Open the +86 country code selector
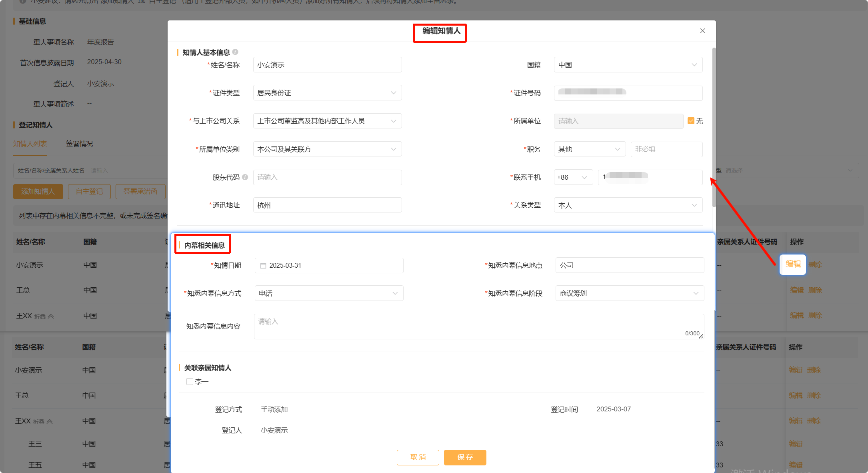Viewport: 868px width, 473px height. pos(573,177)
